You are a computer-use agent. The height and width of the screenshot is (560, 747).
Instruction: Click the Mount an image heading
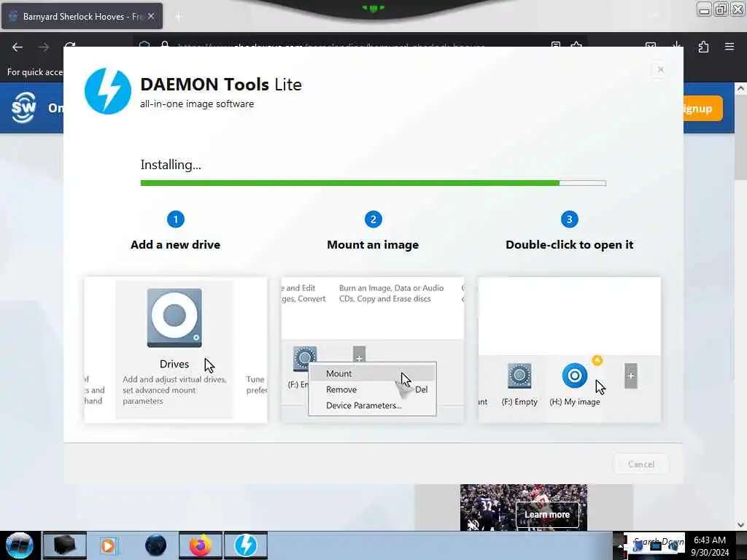(373, 245)
